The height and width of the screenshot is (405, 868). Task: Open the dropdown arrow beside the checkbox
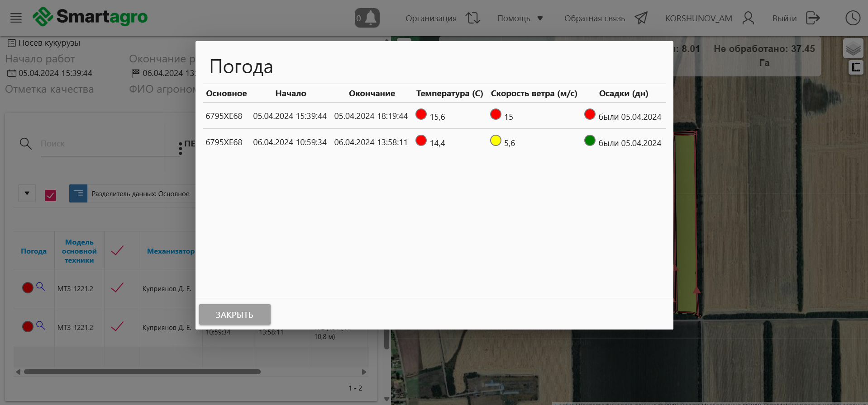(27, 193)
